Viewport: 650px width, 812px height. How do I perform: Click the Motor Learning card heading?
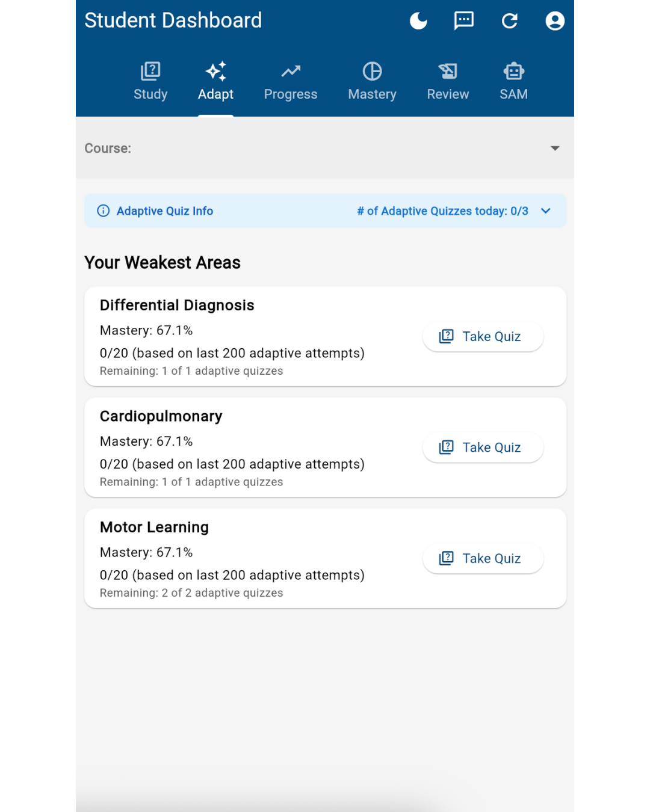[x=155, y=527]
